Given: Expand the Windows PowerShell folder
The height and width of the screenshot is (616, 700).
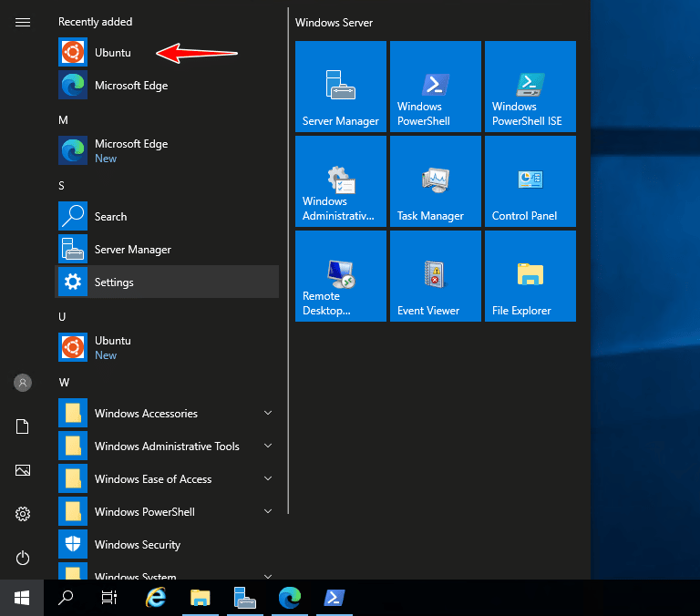Looking at the screenshot, I should [167, 511].
